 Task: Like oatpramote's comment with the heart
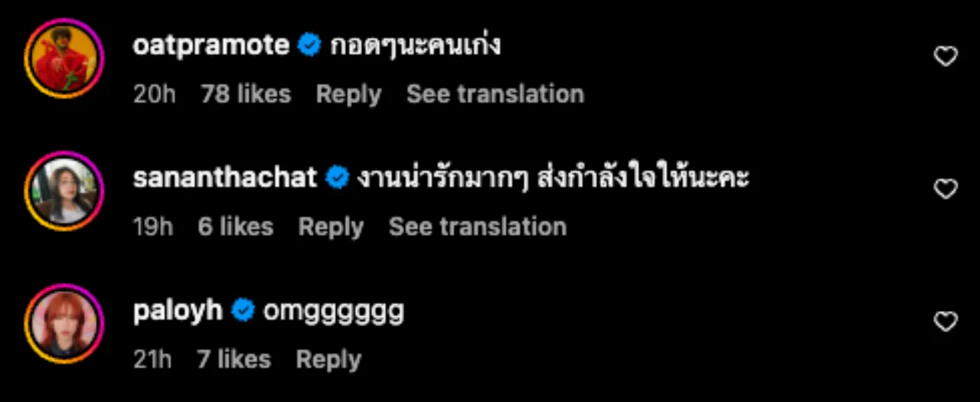click(x=946, y=57)
